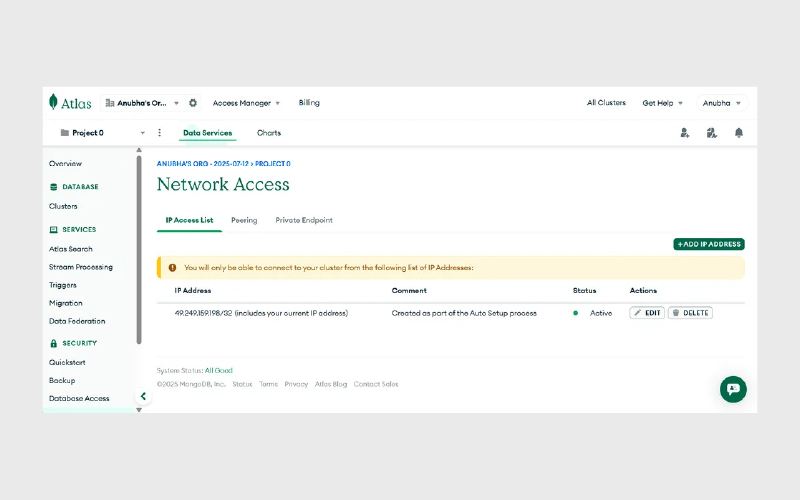
Task: Collapse the sidebar with the chevron button
Action: click(x=143, y=396)
